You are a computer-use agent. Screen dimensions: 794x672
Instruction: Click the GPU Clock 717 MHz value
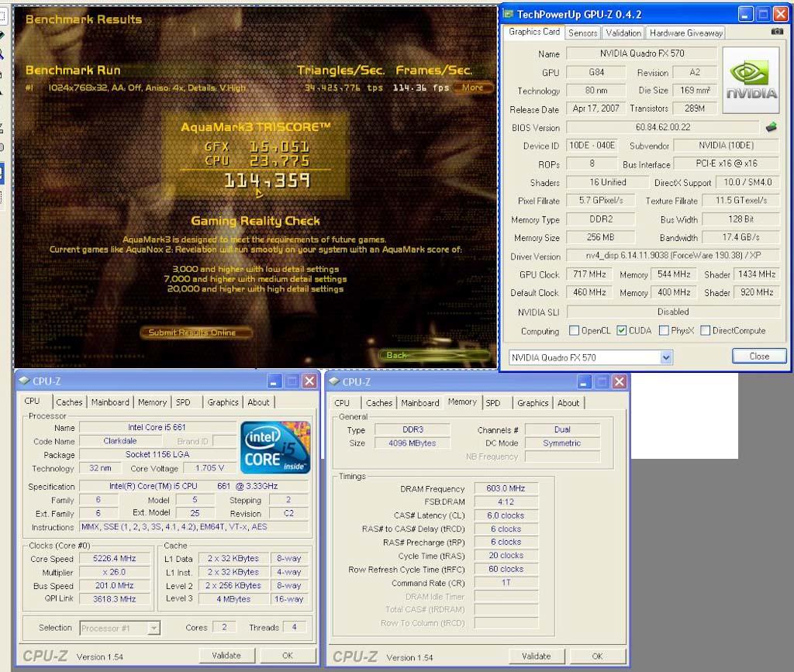589,274
